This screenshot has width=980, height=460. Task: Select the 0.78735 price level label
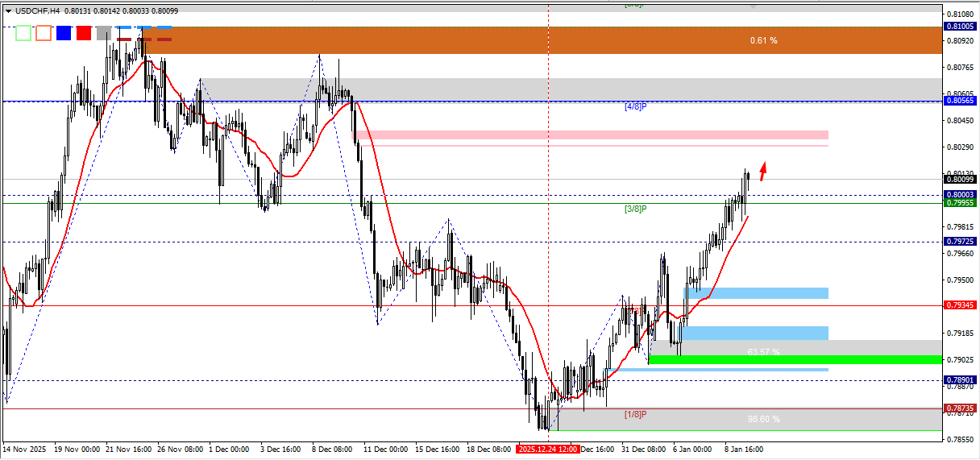point(960,408)
